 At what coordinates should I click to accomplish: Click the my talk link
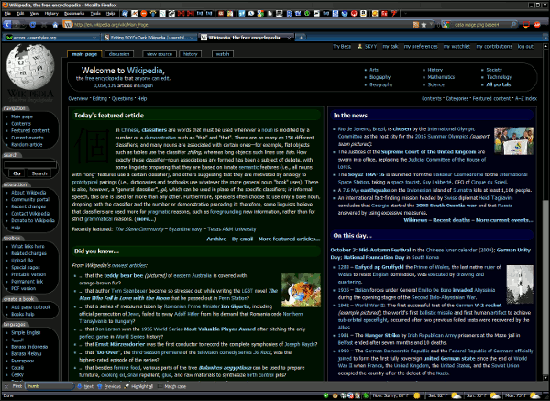click(390, 46)
